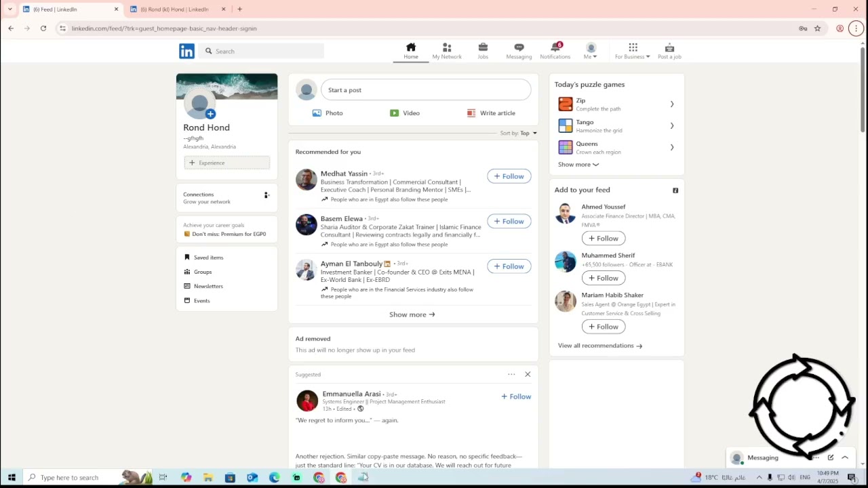Dismiss the suggested post
Image resolution: width=868 pixels, height=488 pixels.
pyautogui.click(x=528, y=374)
